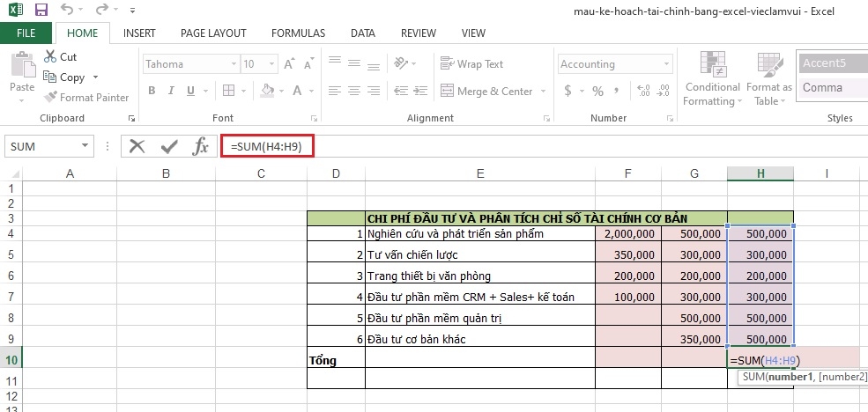Open Font group dialog launcher

click(x=314, y=118)
